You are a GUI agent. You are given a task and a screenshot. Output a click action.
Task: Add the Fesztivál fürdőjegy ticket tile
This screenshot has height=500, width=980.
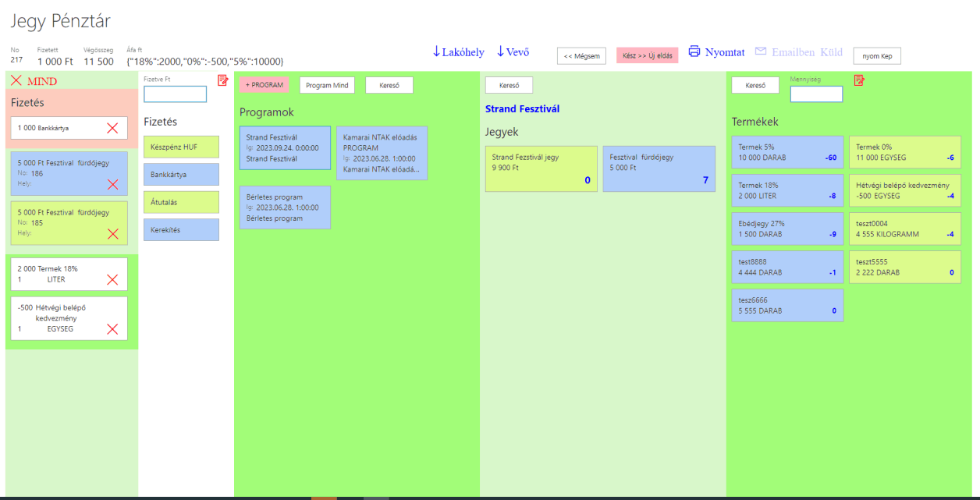click(x=659, y=168)
